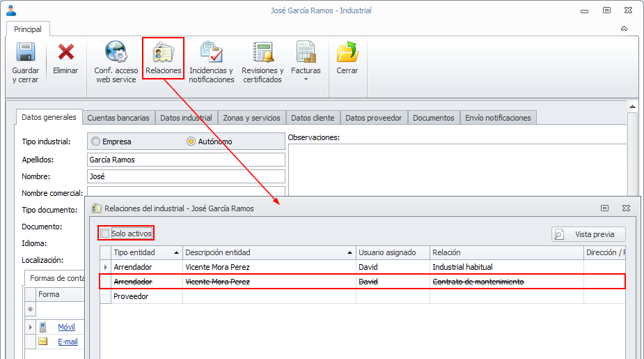Image resolution: width=644 pixels, height=359 pixels.
Task: Select the Proveedor row
Action: click(x=363, y=296)
